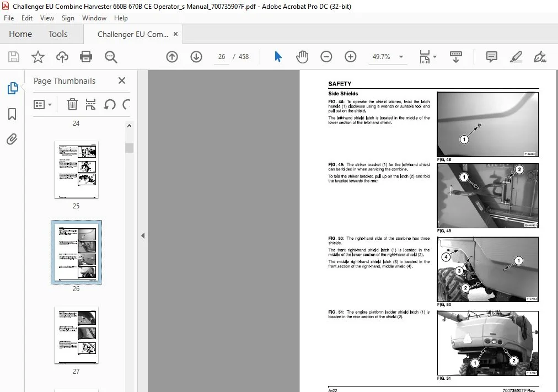Rotate page counterclockwise in thumbnails panel
This screenshot has width=558, height=392.
110,104
